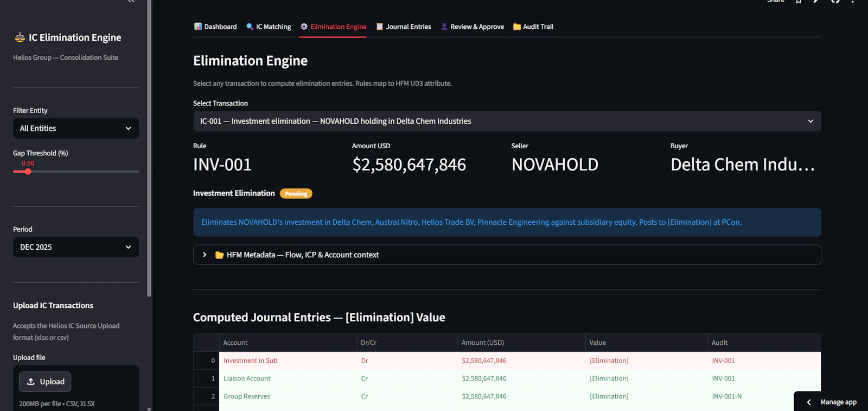Click the Helios Group — Consolidation Suite subtitle
This screenshot has height=411, width=868.
(66, 58)
